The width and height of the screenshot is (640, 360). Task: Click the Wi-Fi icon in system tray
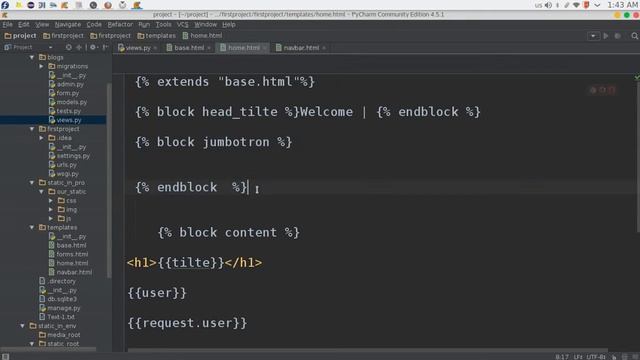point(576,5)
